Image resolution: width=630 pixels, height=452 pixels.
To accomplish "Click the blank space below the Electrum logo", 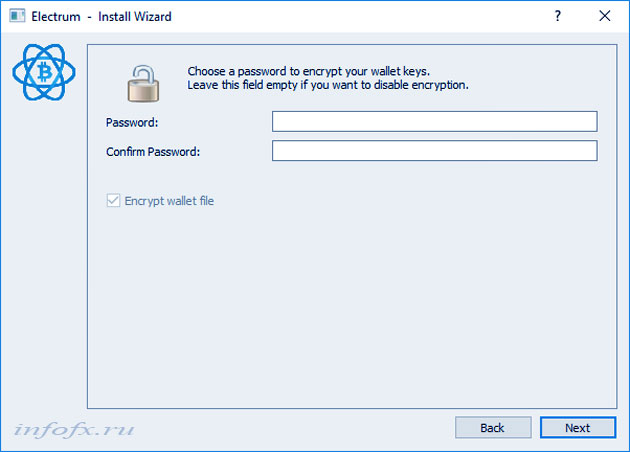I will tap(42, 250).
